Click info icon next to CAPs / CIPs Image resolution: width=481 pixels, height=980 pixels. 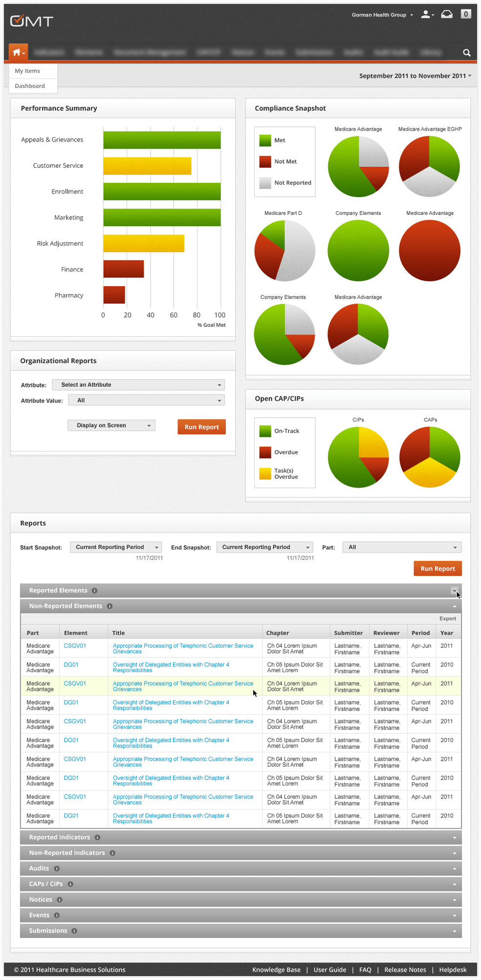pyautogui.click(x=70, y=884)
